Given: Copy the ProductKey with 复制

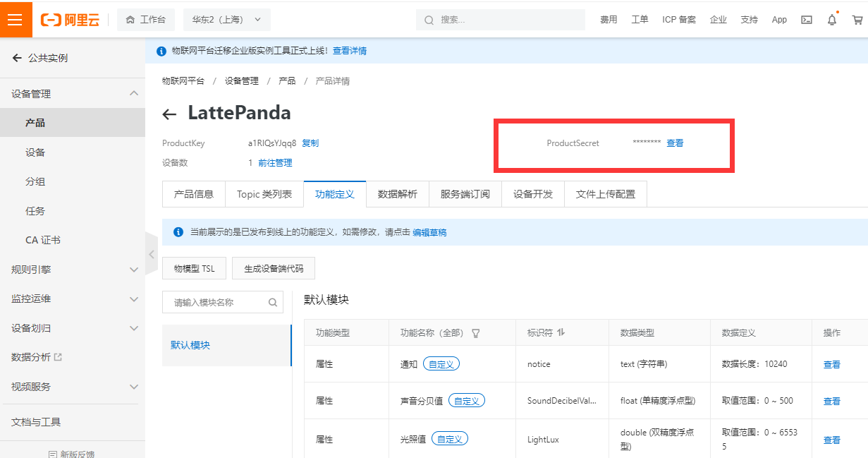Looking at the screenshot, I should tap(310, 143).
